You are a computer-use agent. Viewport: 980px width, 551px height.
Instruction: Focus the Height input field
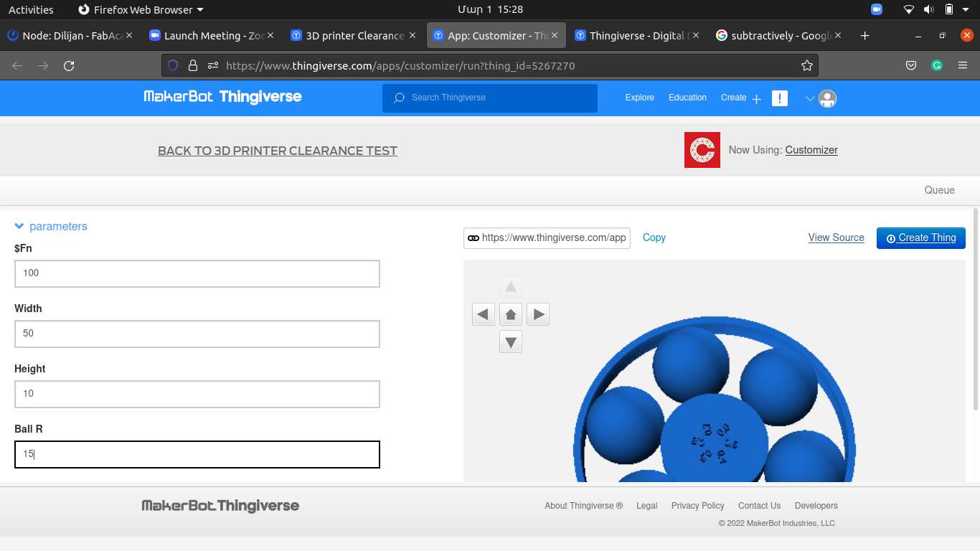point(197,394)
